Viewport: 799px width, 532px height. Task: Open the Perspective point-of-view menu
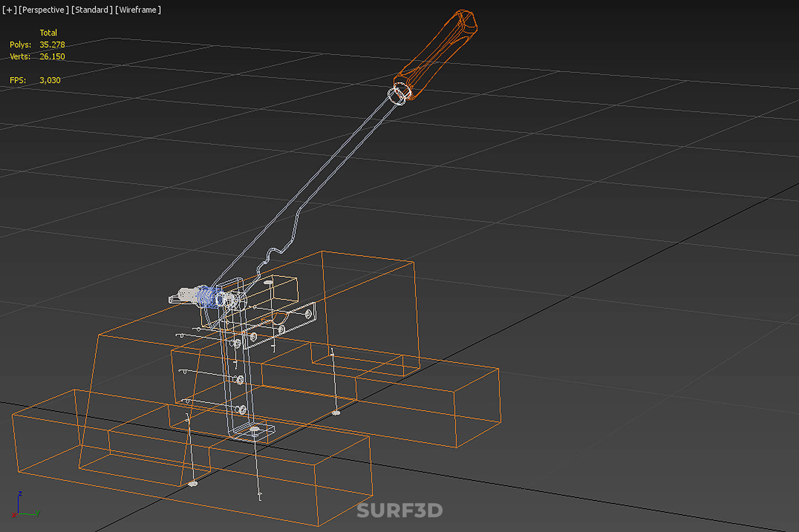[44, 10]
